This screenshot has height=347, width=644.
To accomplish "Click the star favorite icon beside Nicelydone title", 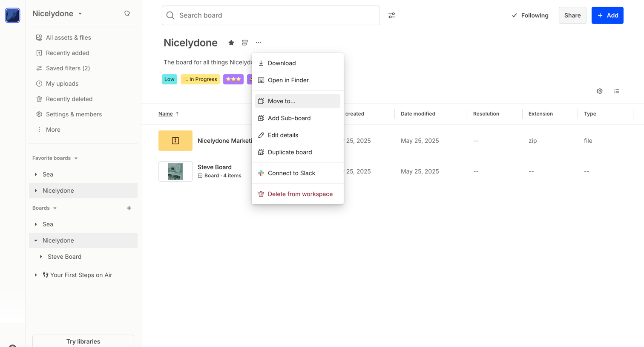I will click(x=231, y=43).
